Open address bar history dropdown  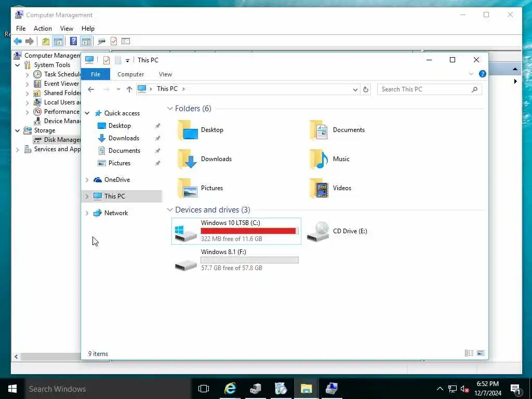(x=355, y=89)
